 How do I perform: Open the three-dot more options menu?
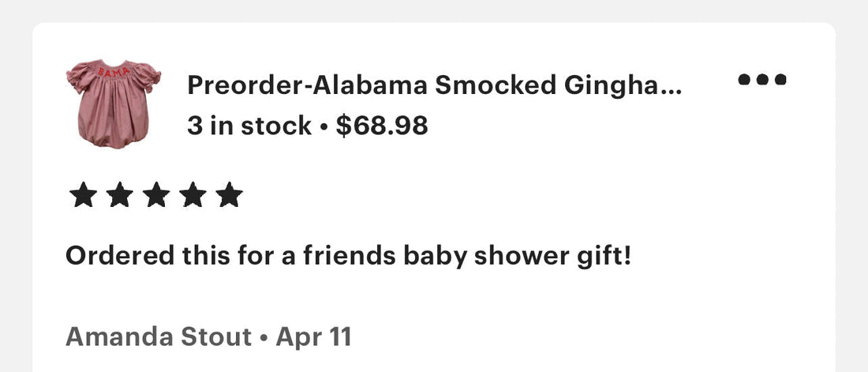(x=761, y=79)
